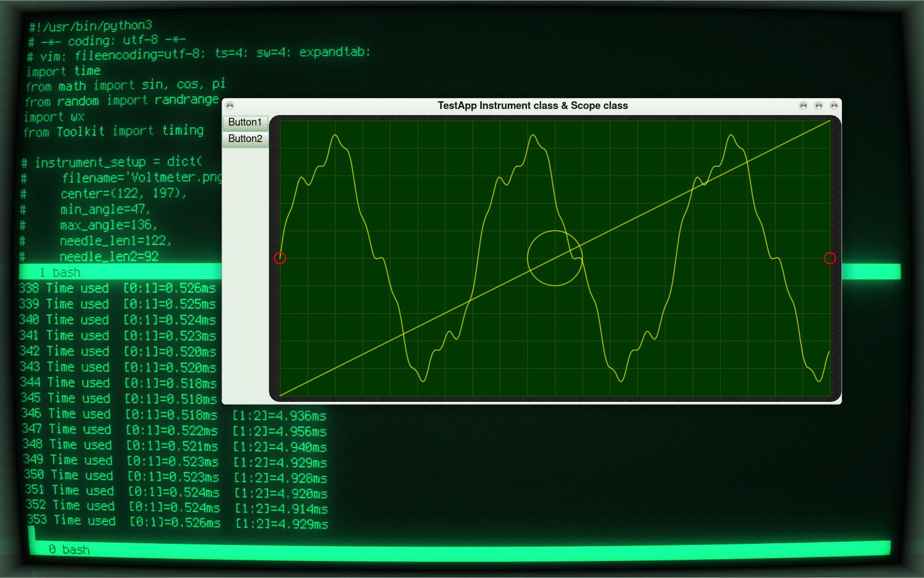Select the '1 bash' terminal tab bar
Viewport: 924px width, 578px height.
[x=120, y=272]
